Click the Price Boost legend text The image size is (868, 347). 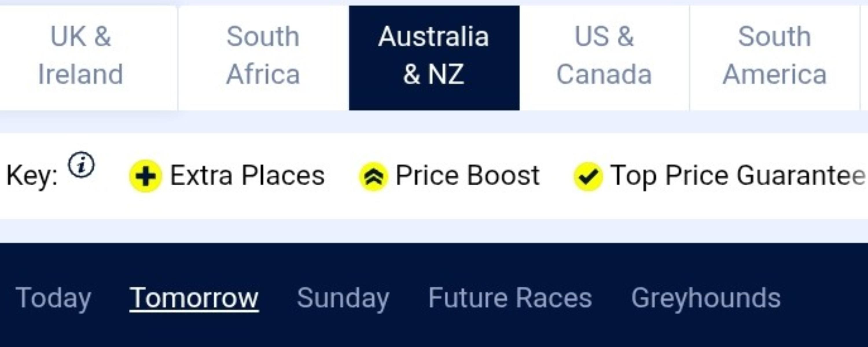pos(467,176)
